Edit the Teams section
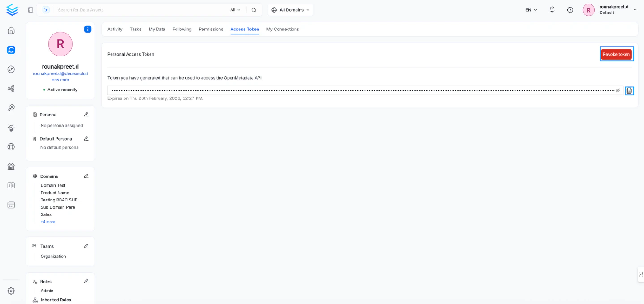The width and height of the screenshot is (644, 304). pyautogui.click(x=86, y=246)
